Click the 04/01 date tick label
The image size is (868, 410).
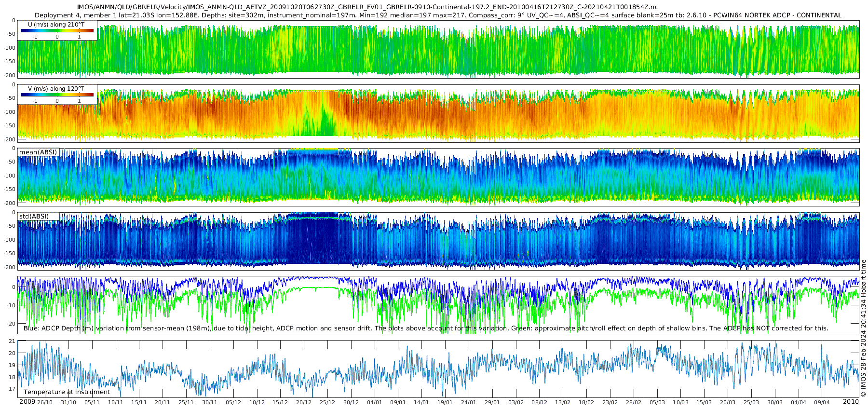374,402
